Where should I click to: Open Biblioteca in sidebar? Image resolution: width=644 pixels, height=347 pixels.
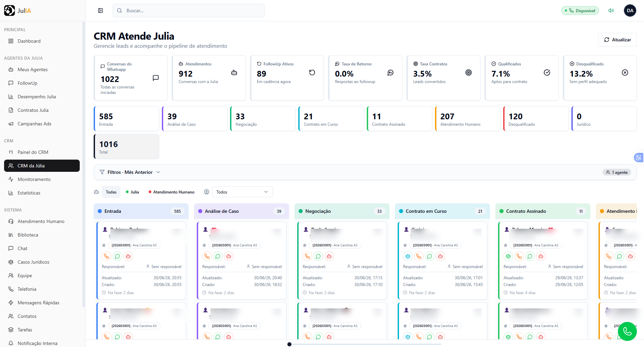click(x=42, y=235)
